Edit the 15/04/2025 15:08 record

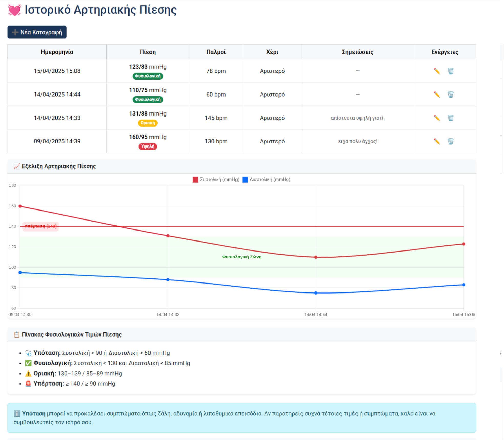437,71
